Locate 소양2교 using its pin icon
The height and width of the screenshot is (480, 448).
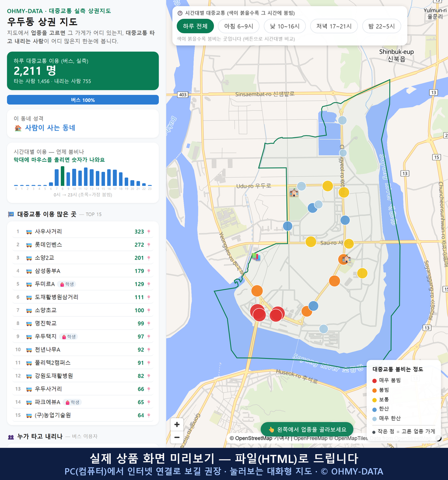tap(149, 258)
